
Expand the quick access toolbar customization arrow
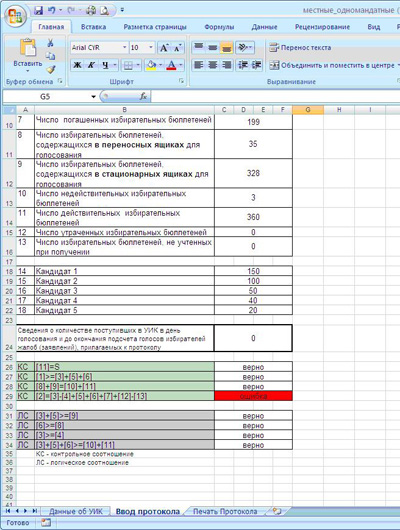[x=122, y=10]
